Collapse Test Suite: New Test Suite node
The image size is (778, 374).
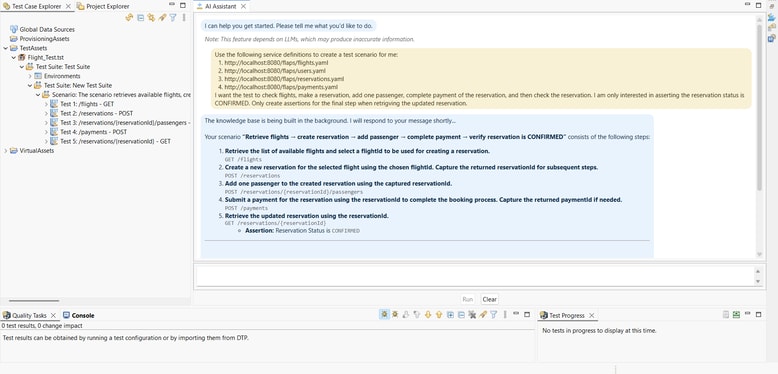(30, 85)
